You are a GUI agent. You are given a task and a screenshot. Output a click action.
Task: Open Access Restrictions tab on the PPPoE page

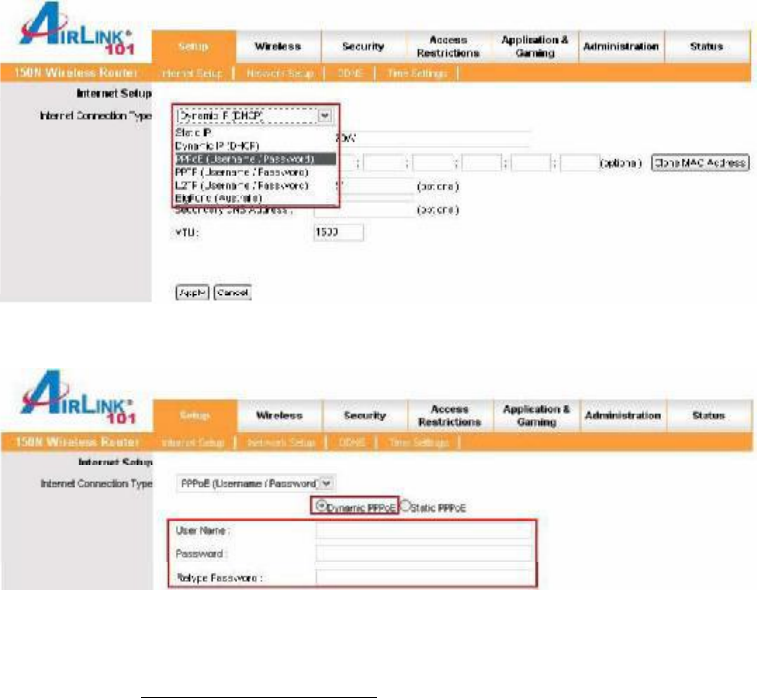[450, 415]
